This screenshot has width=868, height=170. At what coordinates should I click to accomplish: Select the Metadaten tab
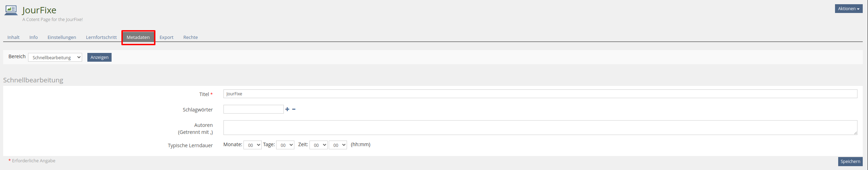coord(138,38)
